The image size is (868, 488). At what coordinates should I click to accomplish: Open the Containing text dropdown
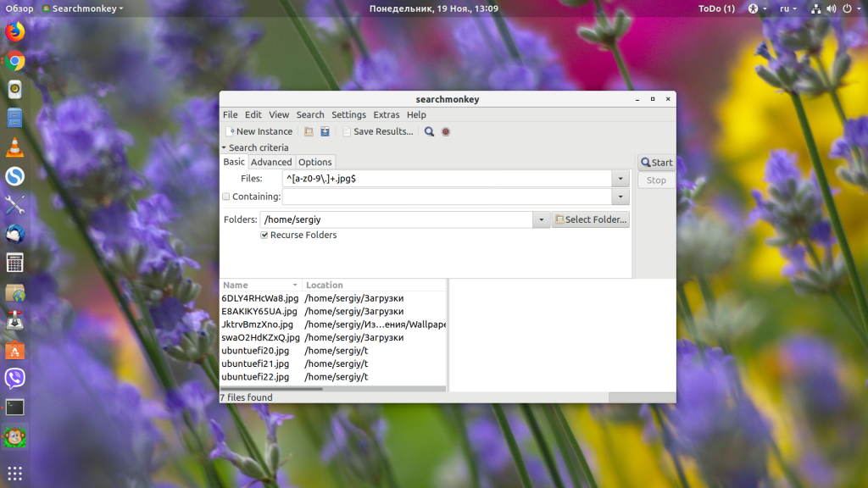[621, 197]
